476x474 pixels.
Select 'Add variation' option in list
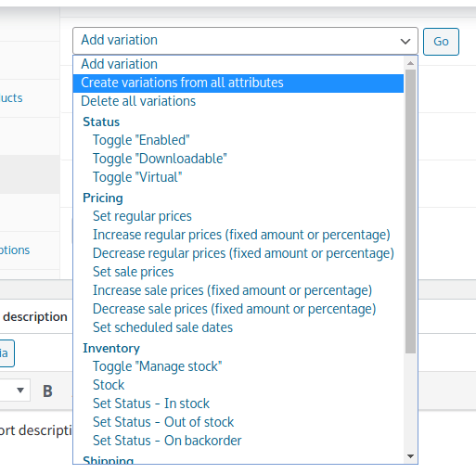click(x=238, y=64)
